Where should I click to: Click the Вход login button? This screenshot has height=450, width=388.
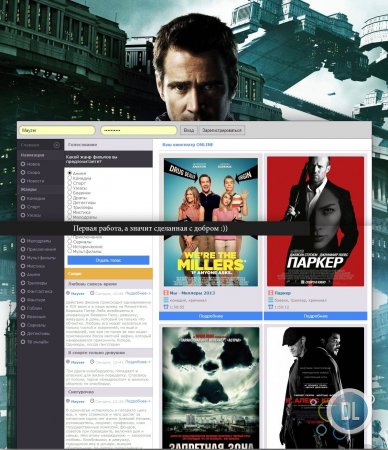pos(189,130)
